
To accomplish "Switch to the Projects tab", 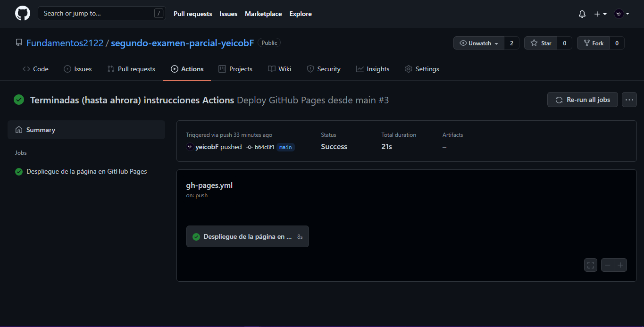I will (235, 69).
